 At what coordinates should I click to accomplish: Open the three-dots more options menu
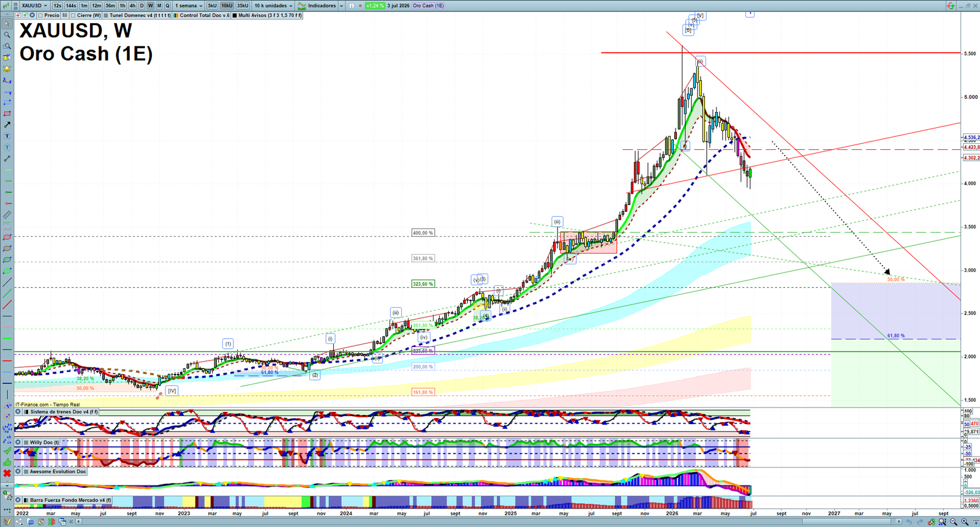coord(7,510)
